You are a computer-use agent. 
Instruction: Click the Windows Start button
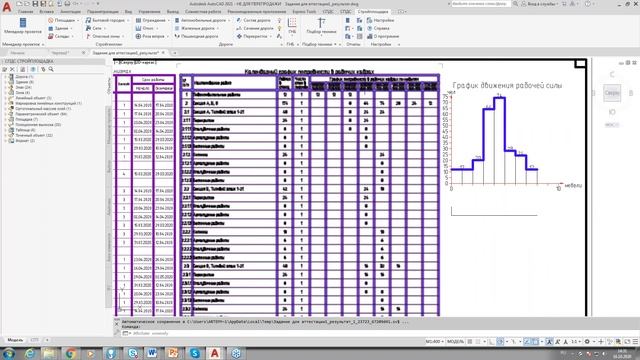[8, 353]
